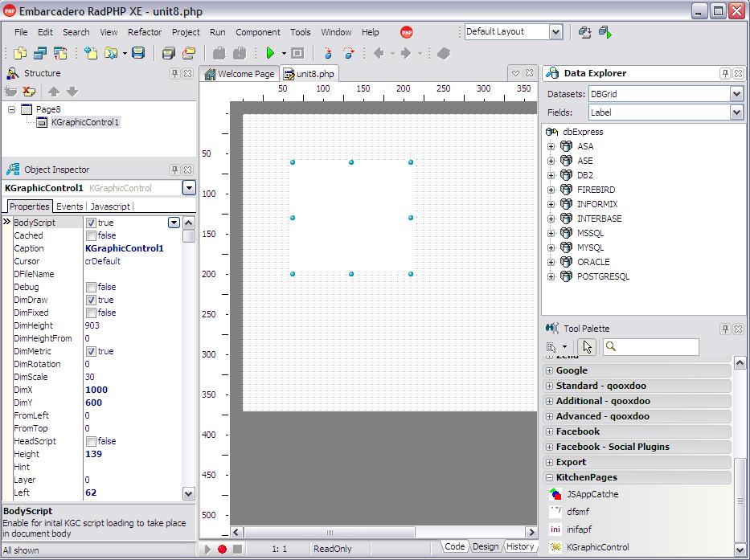
Task: Click the red record button in status bar
Action: 223,549
